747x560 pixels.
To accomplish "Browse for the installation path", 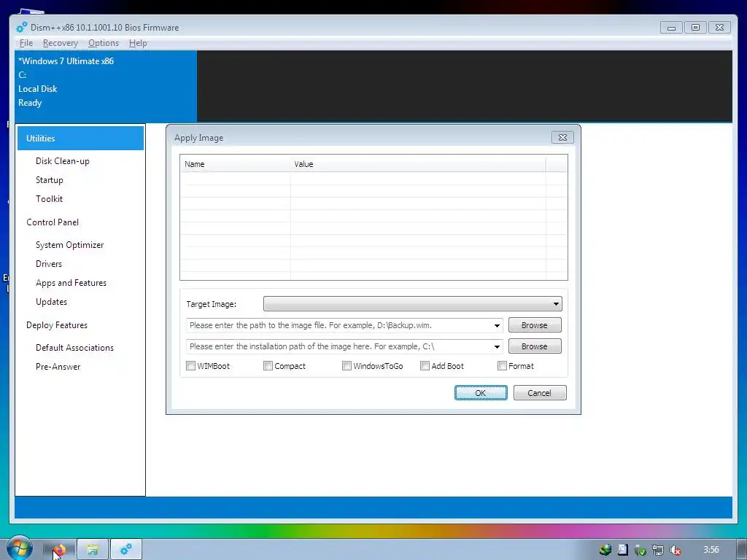I will (535, 346).
